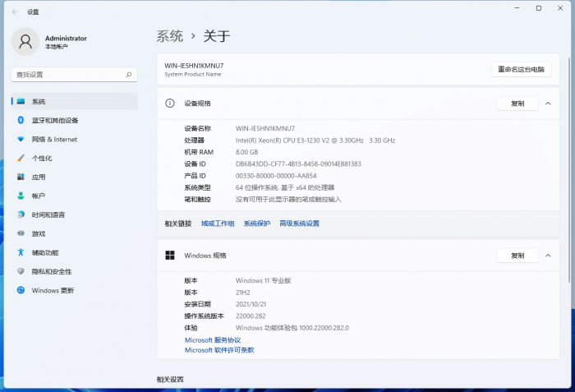
Task: Open the 系统保护 link
Action: 256,224
